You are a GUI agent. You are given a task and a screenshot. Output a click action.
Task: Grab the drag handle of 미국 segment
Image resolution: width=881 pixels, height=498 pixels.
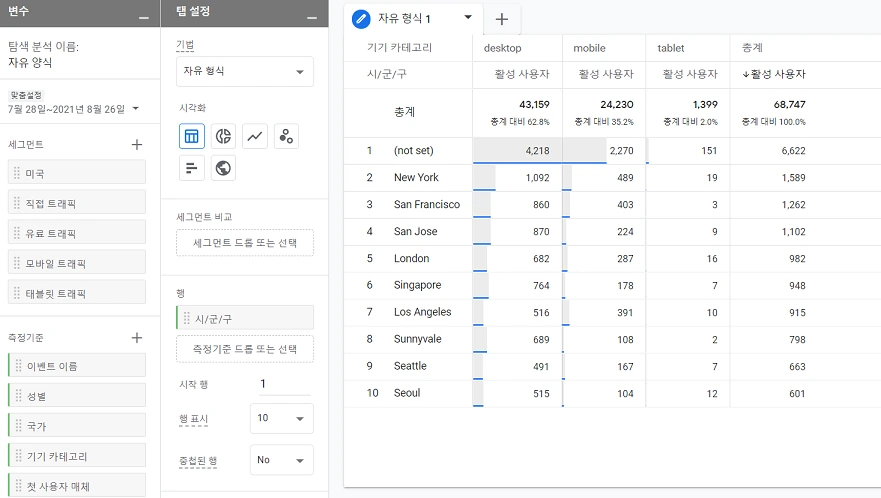pyautogui.click(x=17, y=173)
